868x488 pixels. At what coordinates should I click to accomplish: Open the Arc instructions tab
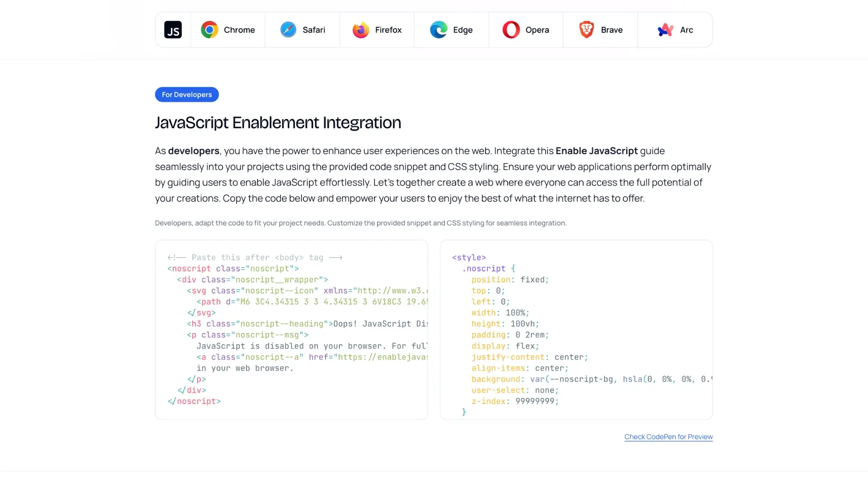point(675,29)
